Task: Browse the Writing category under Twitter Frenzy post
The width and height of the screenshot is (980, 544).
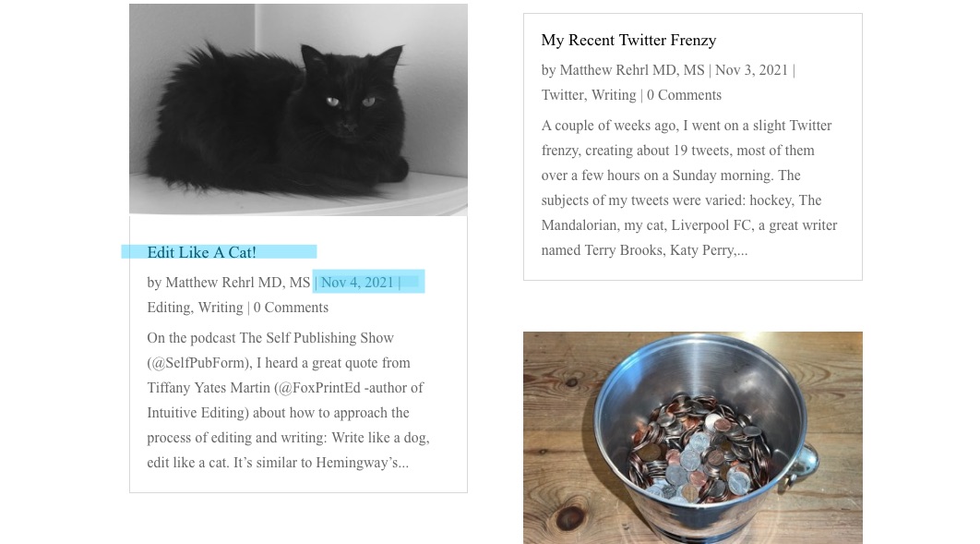Action: (613, 95)
